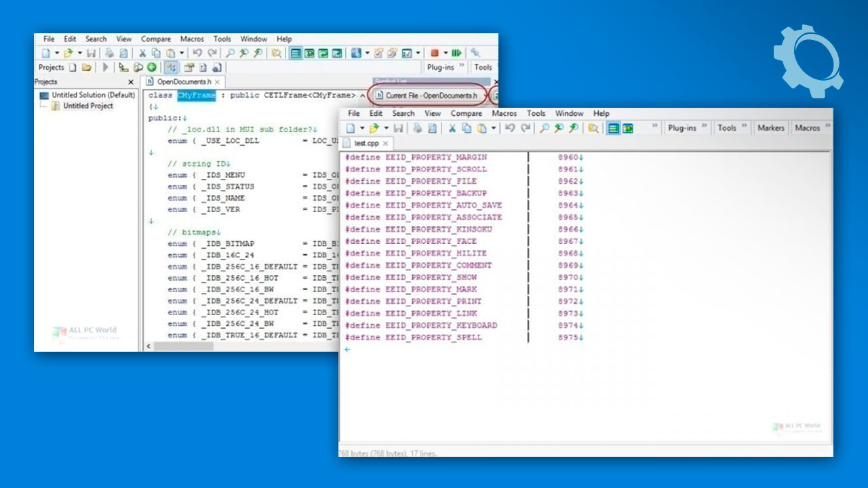
Task: Close the Projects panel
Action: [x=131, y=82]
